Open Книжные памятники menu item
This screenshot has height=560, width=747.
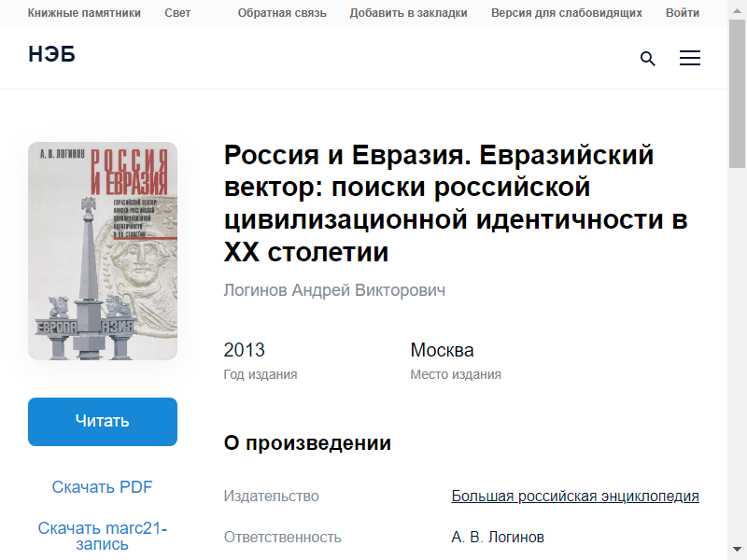pos(84,13)
